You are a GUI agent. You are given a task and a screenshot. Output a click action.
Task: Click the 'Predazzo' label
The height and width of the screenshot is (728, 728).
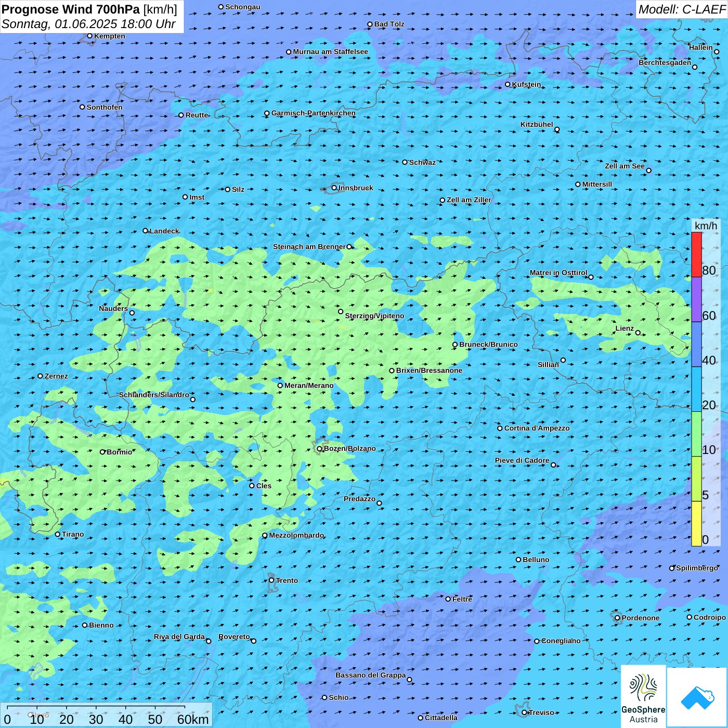click(x=359, y=499)
